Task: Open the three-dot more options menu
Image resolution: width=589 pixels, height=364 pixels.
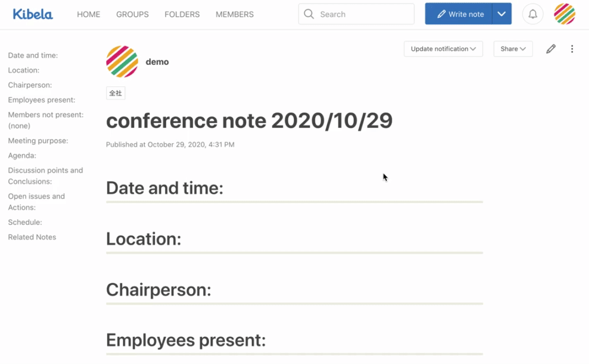Action: [x=572, y=49]
